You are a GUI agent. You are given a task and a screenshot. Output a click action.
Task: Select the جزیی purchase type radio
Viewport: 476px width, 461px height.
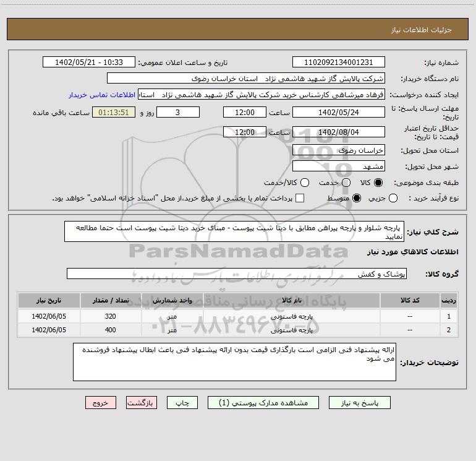click(x=393, y=199)
